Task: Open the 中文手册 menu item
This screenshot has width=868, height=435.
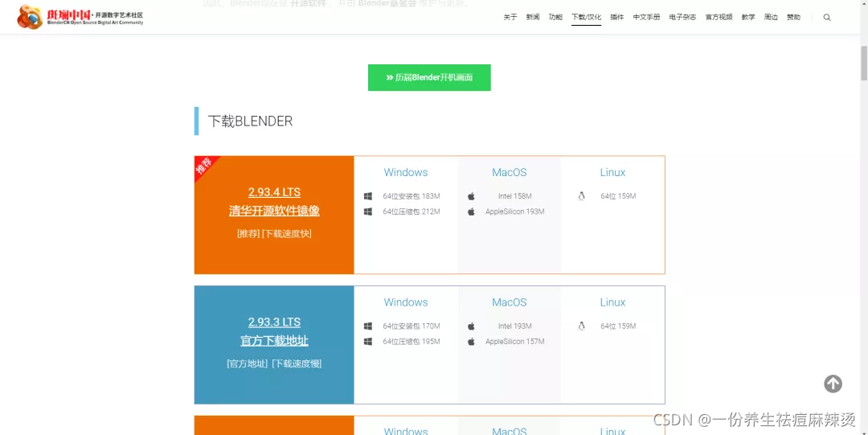Action: click(x=646, y=17)
